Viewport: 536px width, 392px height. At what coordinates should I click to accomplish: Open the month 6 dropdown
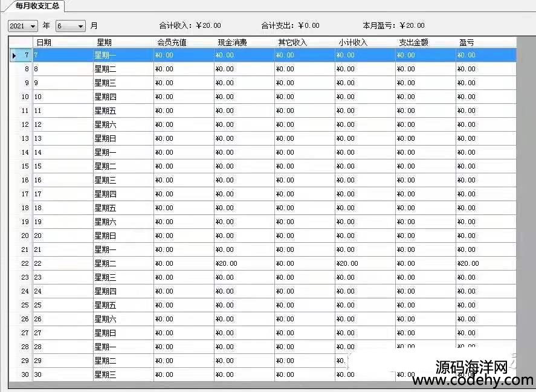coord(71,26)
